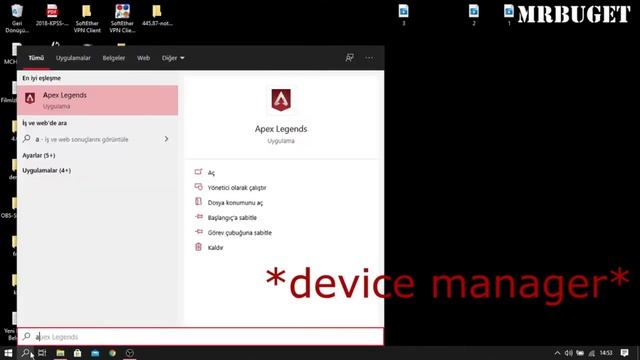Open the three-dot options menu
The height and width of the screenshot is (360, 640).
pyautogui.click(x=369, y=58)
